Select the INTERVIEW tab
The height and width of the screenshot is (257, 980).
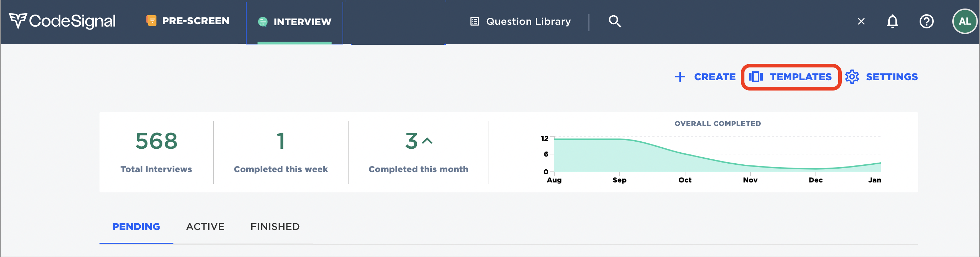tap(302, 22)
